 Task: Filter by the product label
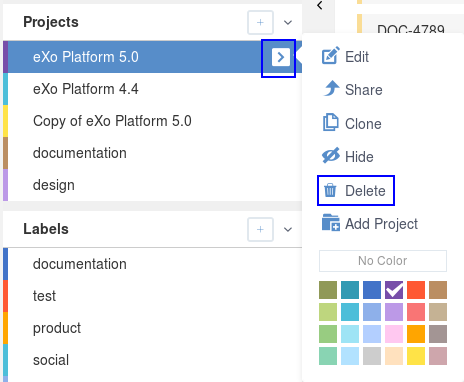(152, 328)
